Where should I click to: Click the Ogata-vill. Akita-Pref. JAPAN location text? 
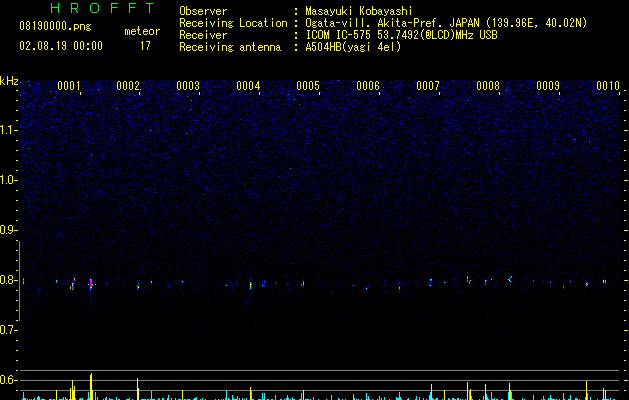(446, 23)
